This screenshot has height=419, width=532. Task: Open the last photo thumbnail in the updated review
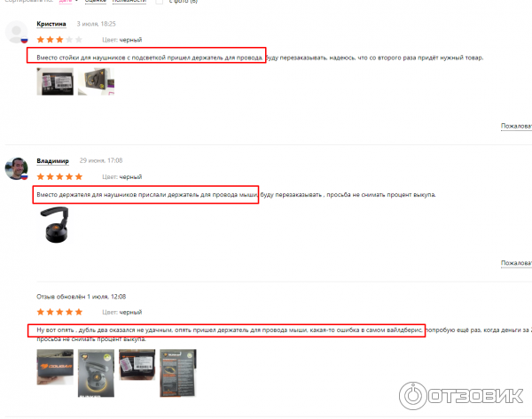click(x=178, y=373)
